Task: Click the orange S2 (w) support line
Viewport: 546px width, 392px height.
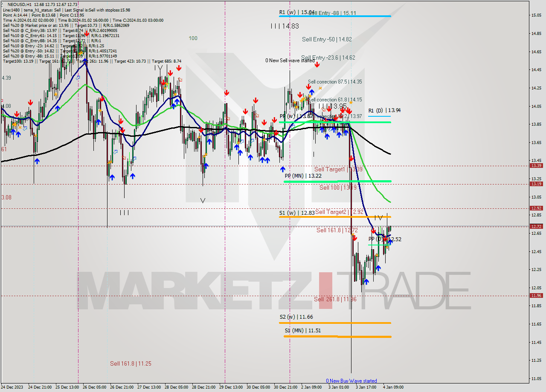Action: point(335,323)
